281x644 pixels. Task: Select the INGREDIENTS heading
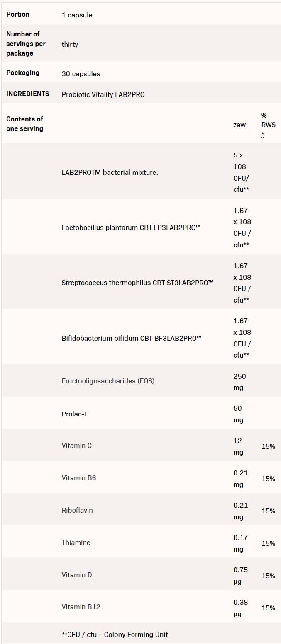tap(28, 94)
